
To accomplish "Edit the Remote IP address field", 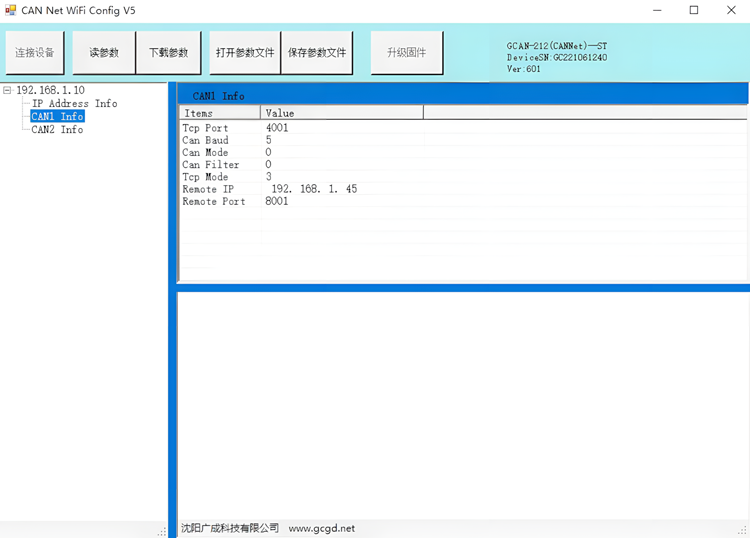I will [x=314, y=189].
